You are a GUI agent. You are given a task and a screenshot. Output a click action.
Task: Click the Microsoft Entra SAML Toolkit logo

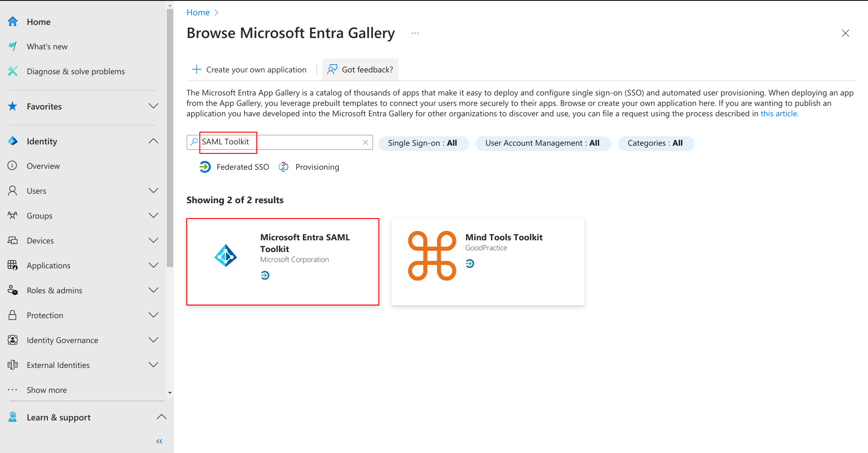(226, 256)
